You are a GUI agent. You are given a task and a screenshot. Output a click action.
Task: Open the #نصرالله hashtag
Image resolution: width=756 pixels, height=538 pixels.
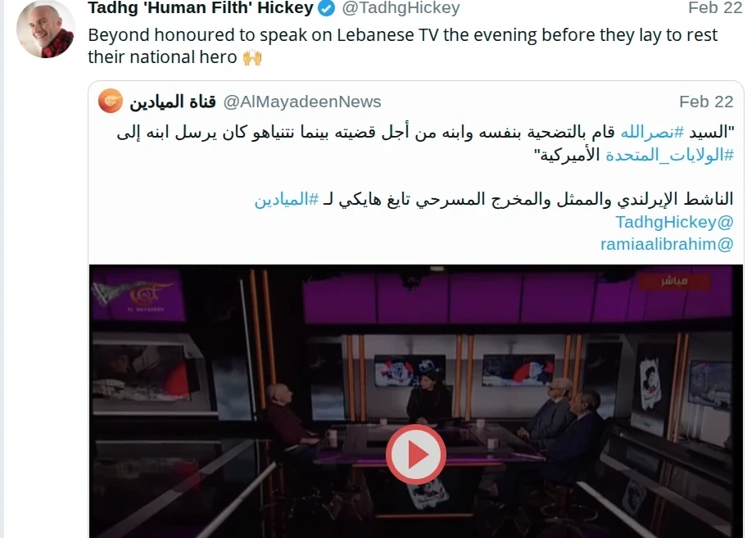point(652,132)
